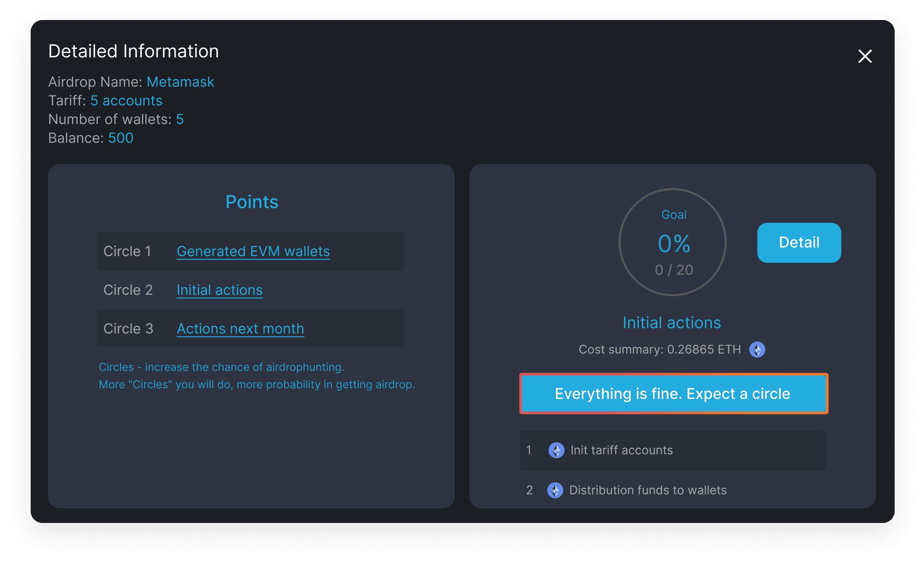Click the '5 accounts' tariff value
Image resolution: width=924 pixels, height=563 pixels.
126,101
